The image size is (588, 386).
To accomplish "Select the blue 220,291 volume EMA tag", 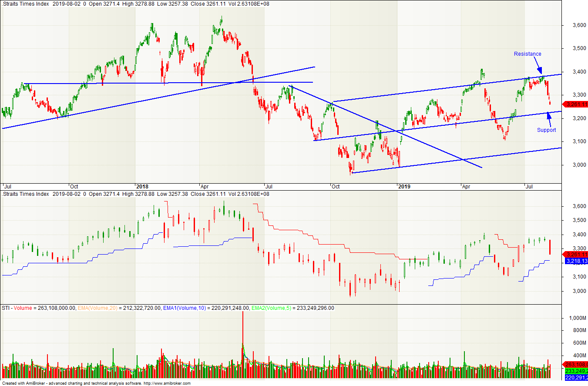I will coord(576,377).
